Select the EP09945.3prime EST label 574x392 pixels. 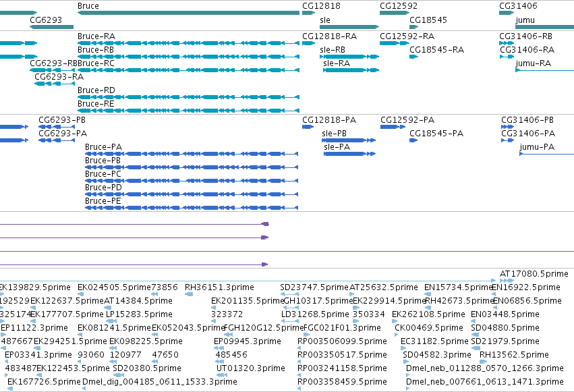point(247,341)
